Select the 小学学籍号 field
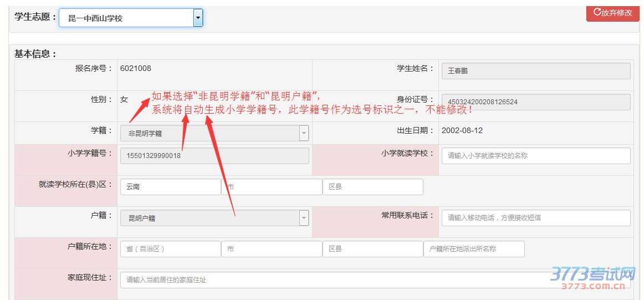Screen dimensions: 644x300 pyautogui.click(x=214, y=156)
